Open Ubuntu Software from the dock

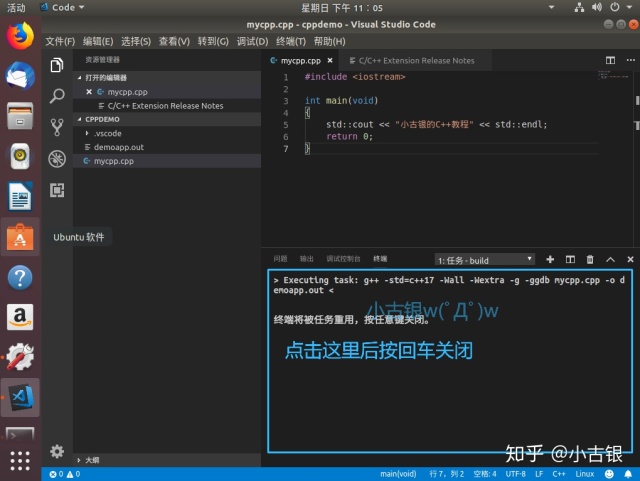[x=20, y=237]
